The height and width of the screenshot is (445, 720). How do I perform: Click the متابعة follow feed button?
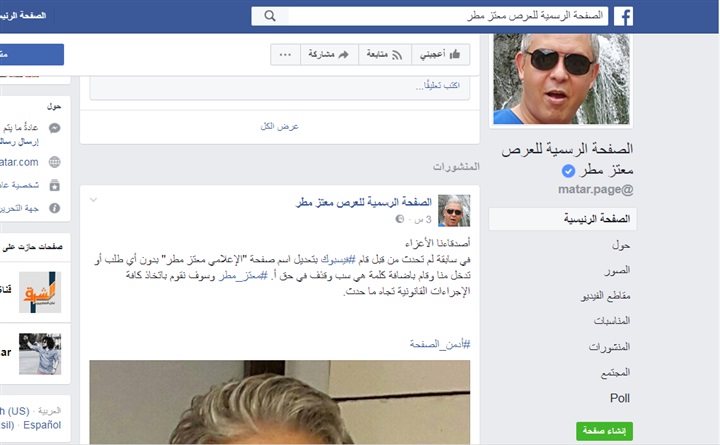384,55
